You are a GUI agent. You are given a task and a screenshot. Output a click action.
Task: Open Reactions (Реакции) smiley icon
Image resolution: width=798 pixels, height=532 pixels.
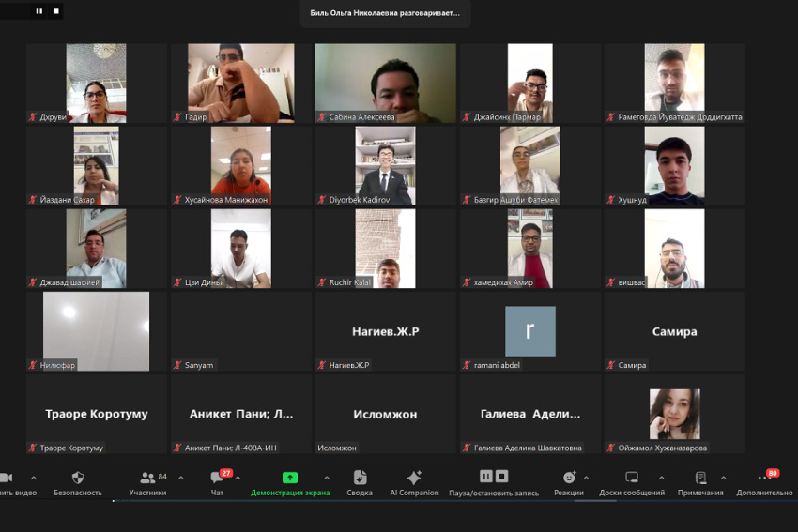[568, 479]
